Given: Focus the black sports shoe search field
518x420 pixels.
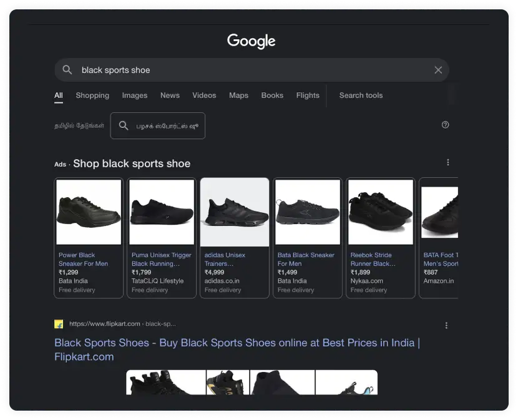Looking at the screenshot, I should pyautogui.click(x=252, y=70).
